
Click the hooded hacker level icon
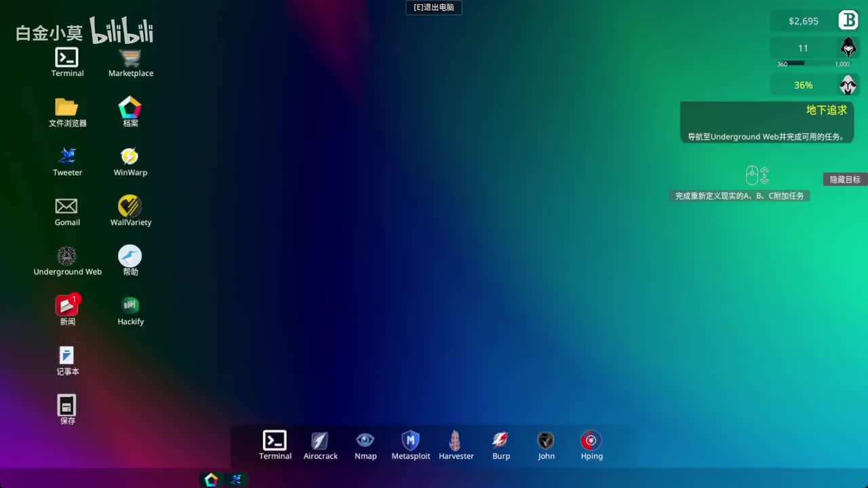(848, 48)
